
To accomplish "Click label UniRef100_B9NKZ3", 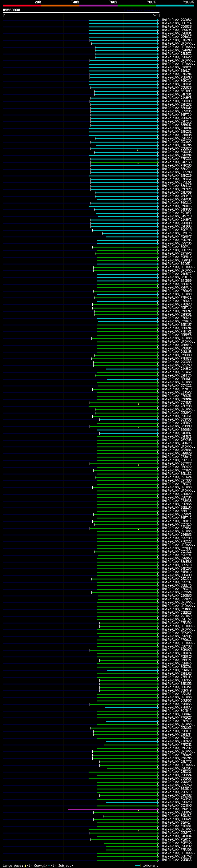I will [x=176, y=670].
